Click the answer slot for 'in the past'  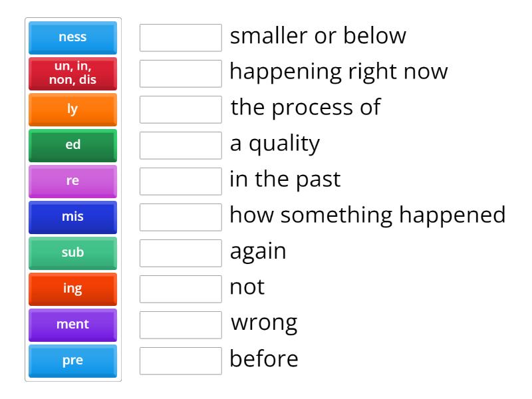181,181
